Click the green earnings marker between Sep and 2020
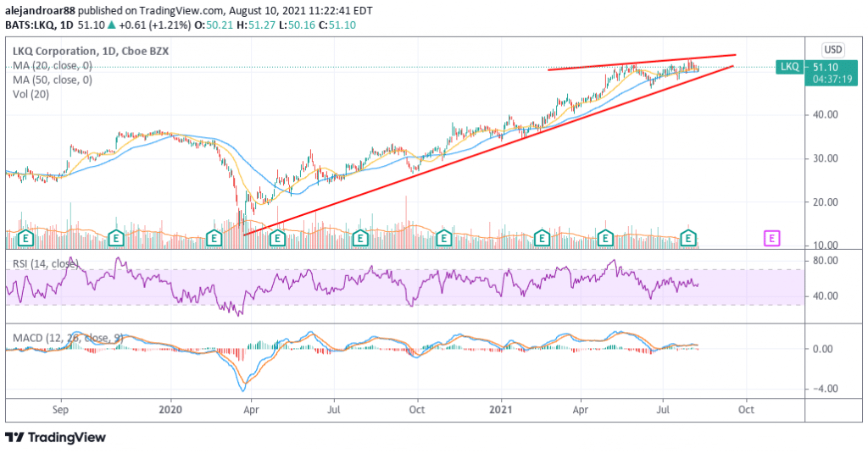The image size is (868, 453). pos(115,239)
